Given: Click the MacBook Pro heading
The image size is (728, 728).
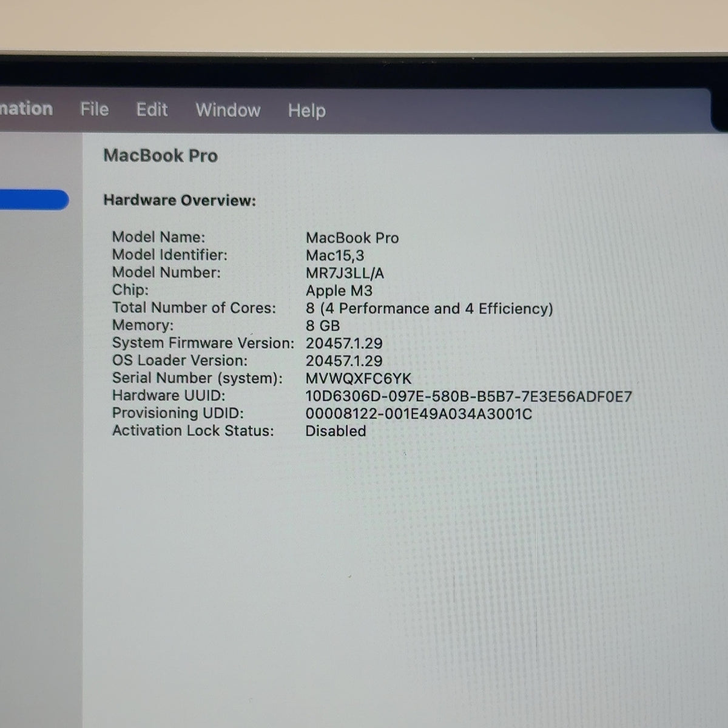Looking at the screenshot, I should point(161,155).
